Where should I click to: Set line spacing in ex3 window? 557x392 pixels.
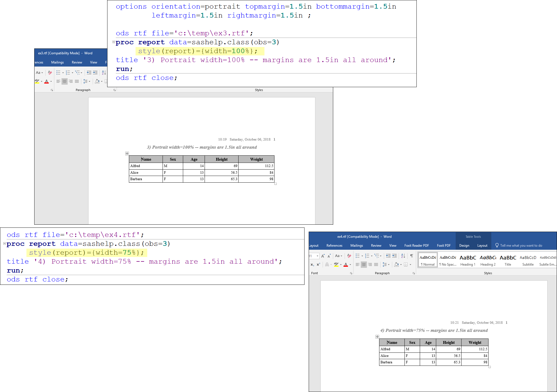coord(85,81)
